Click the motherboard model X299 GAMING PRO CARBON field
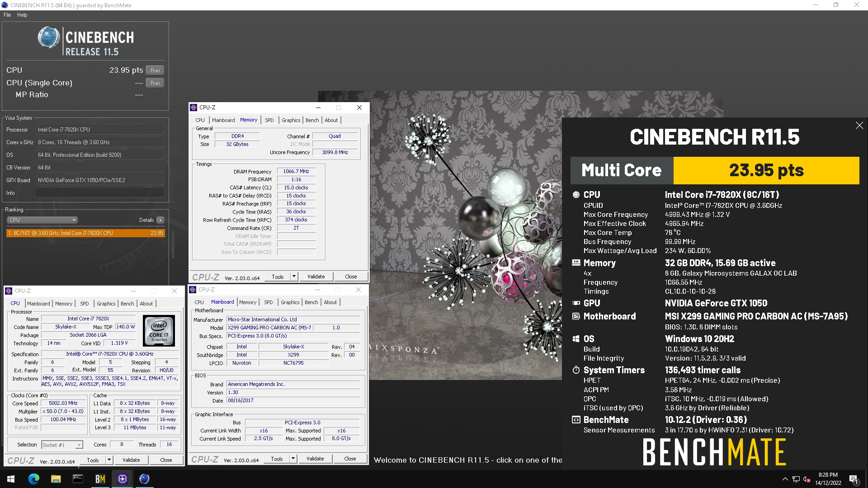The image size is (868, 488). pyautogui.click(x=269, y=328)
